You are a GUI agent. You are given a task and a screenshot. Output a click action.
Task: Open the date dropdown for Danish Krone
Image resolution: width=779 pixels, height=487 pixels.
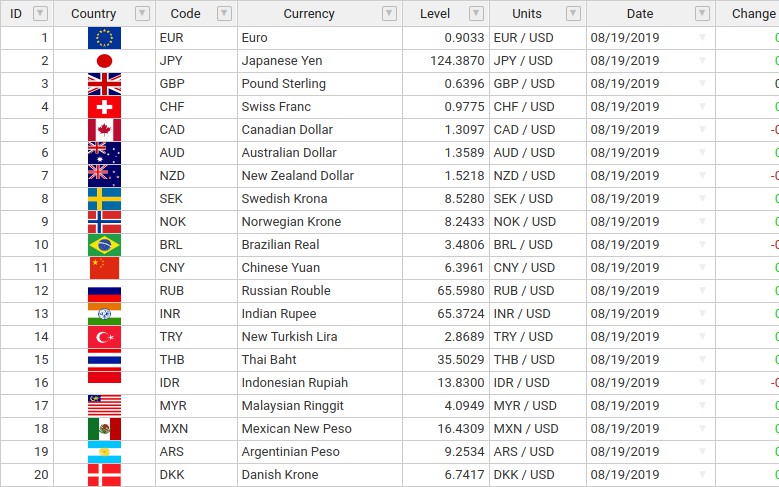coord(702,475)
